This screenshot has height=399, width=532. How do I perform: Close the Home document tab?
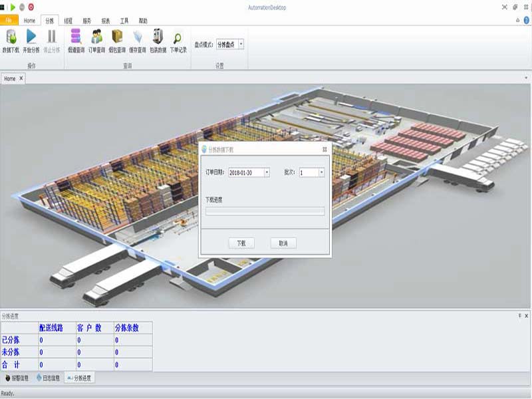(x=21, y=78)
